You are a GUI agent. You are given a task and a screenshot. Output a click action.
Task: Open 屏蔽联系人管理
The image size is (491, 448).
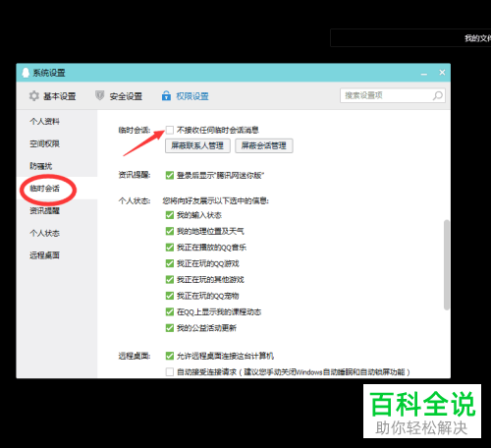click(197, 145)
